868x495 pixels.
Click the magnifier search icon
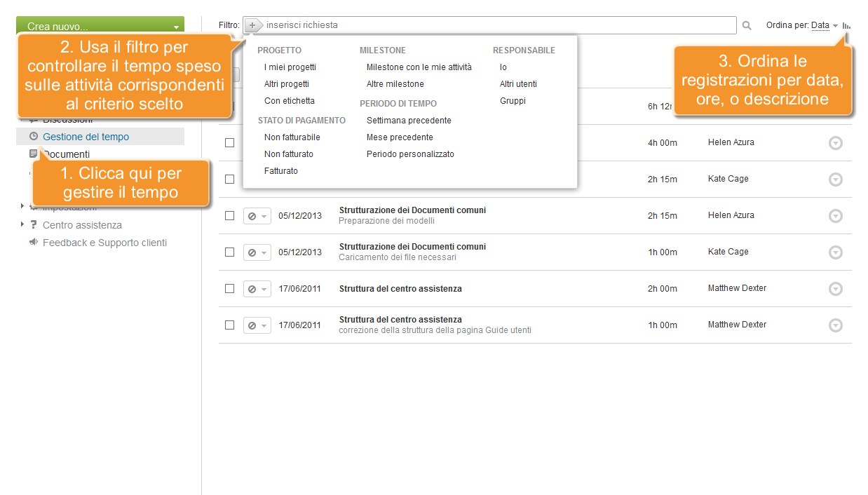[x=747, y=26]
